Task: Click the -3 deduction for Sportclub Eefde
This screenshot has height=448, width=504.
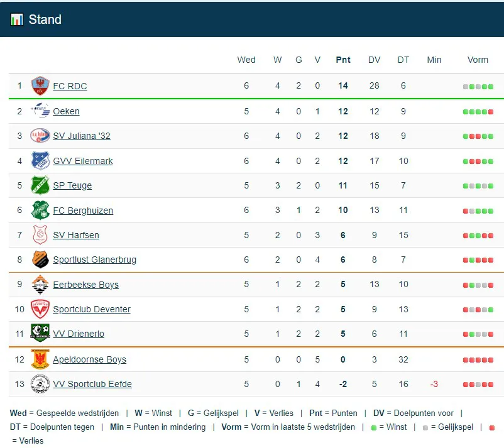Action: click(x=434, y=384)
